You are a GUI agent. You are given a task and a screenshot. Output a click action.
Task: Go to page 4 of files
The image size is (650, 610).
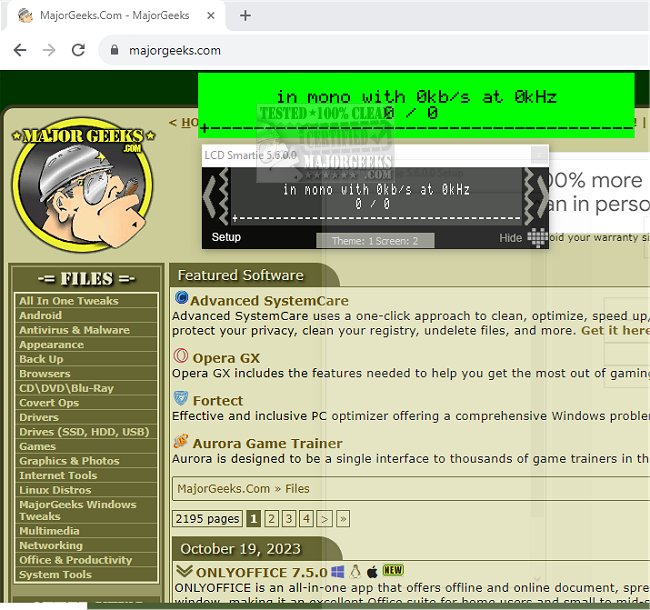[x=306, y=518]
